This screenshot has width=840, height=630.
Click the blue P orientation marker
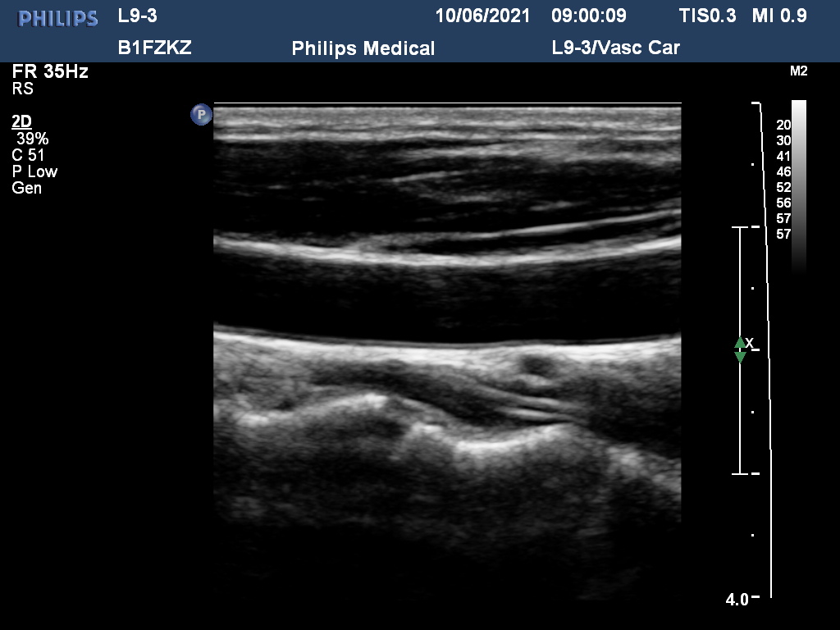[202, 115]
